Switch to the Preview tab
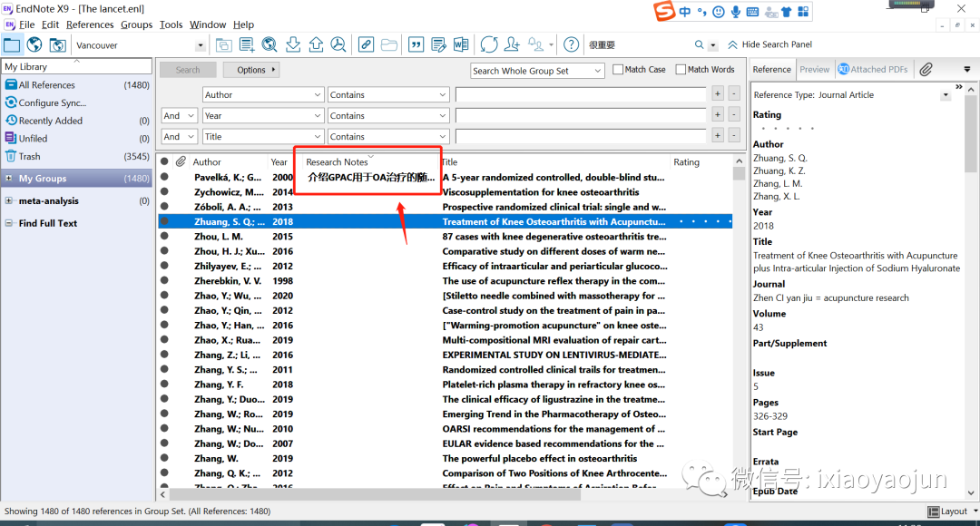This screenshot has width=980, height=526. pyautogui.click(x=814, y=69)
